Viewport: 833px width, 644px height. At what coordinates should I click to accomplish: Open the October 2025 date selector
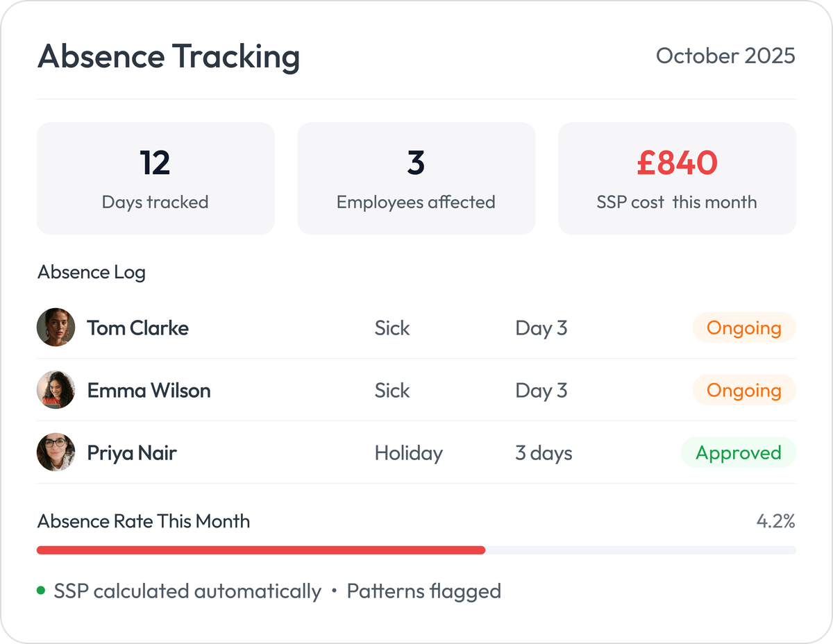click(x=726, y=56)
